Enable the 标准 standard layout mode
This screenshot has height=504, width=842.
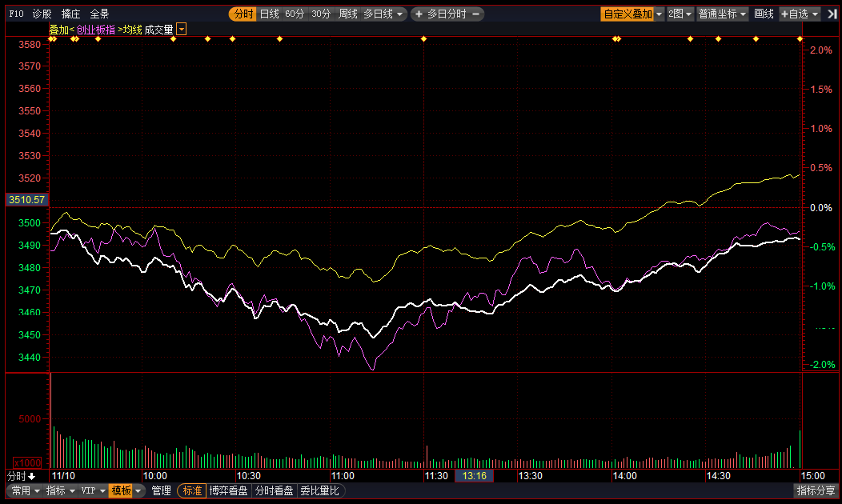pyautogui.click(x=191, y=490)
